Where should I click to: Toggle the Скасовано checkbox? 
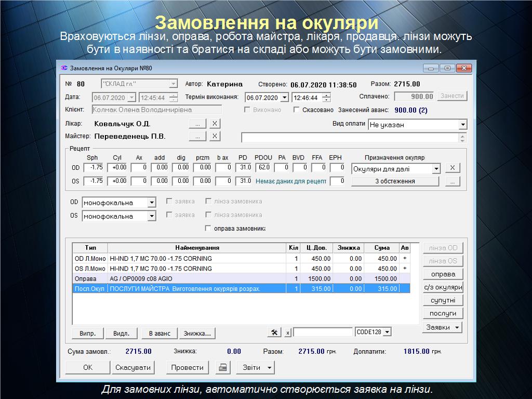tap(297, 110)
